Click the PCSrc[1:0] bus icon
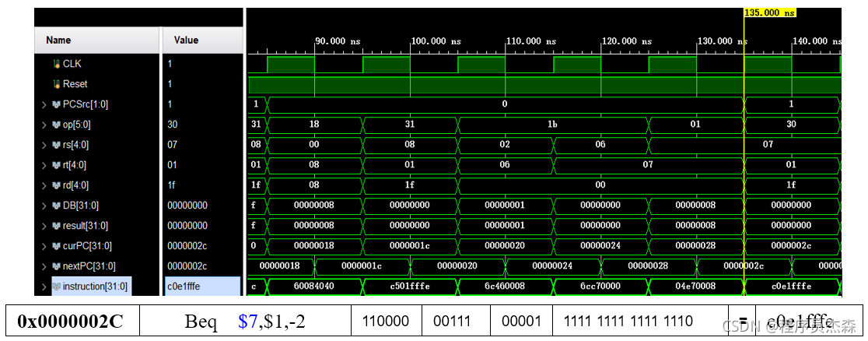Viewport: 868px width, 341px height. 56,104
